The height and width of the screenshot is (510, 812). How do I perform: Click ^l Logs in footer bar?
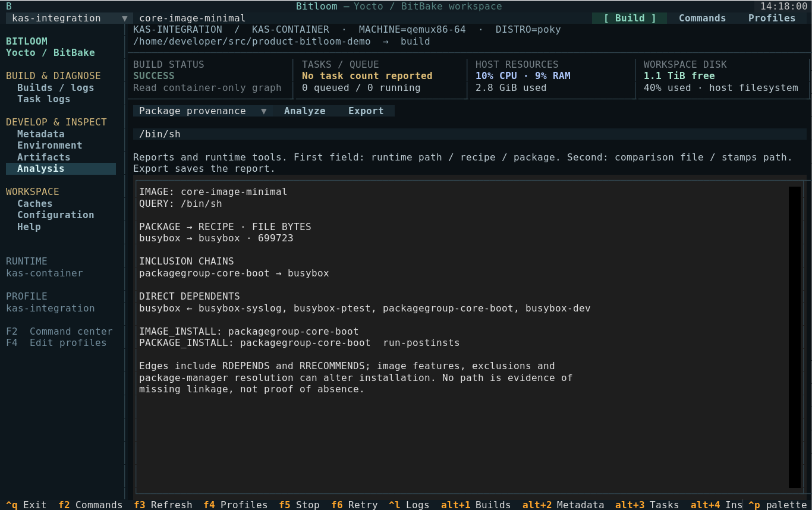pos(409,505)
